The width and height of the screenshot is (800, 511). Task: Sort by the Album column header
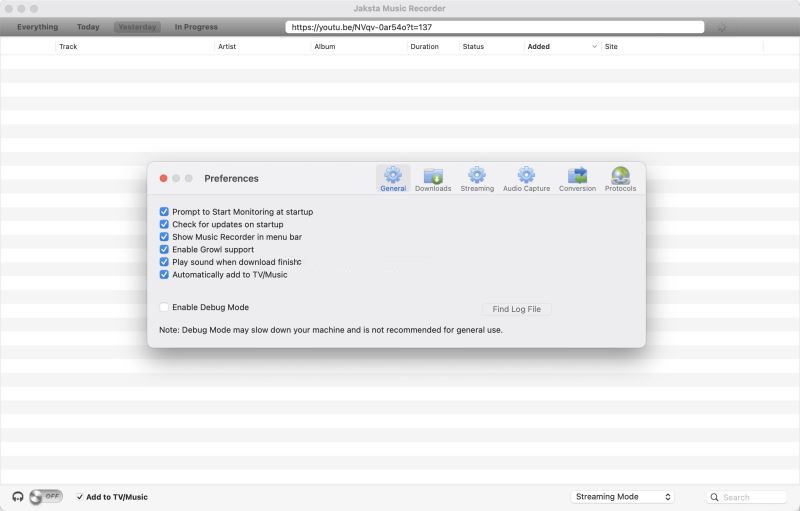tap(324, 46)
